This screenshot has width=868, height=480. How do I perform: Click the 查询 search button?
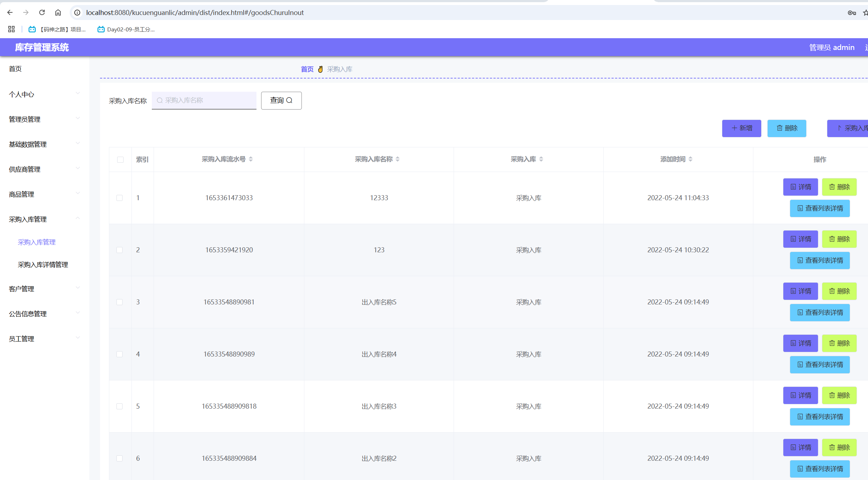(281, 100)
